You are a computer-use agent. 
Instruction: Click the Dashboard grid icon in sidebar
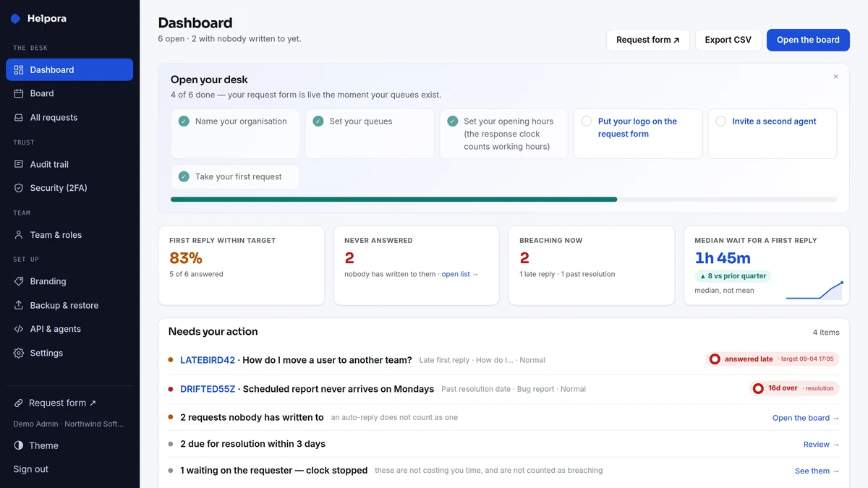19,70
